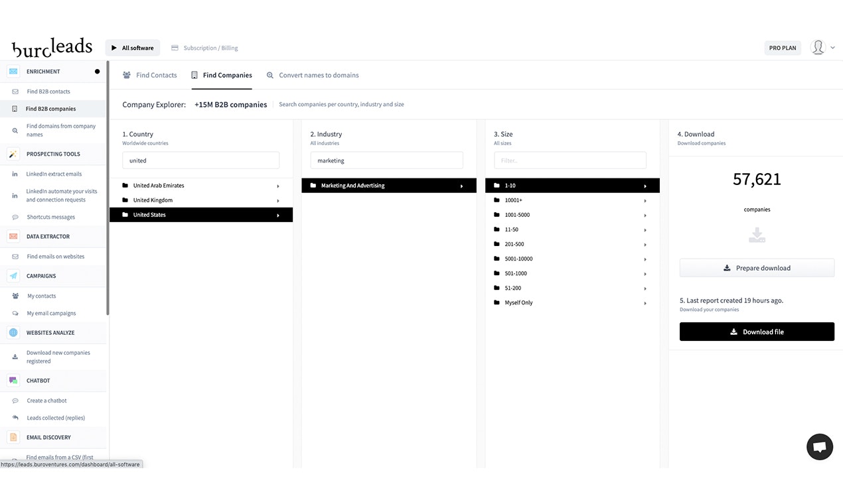This screenshot has height=504, width=843.
Task: Click the All software button
Action: click(132, 47)
